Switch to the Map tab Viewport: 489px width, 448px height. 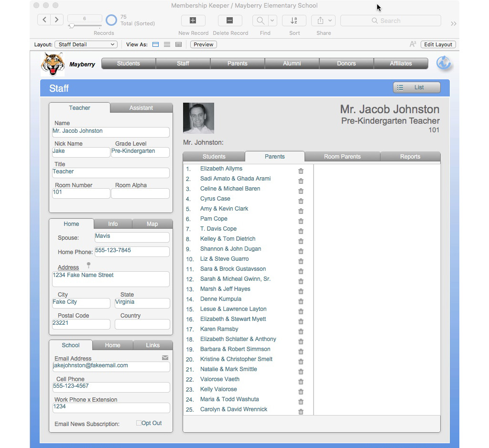pyautogui.click(x=152, y=224)
